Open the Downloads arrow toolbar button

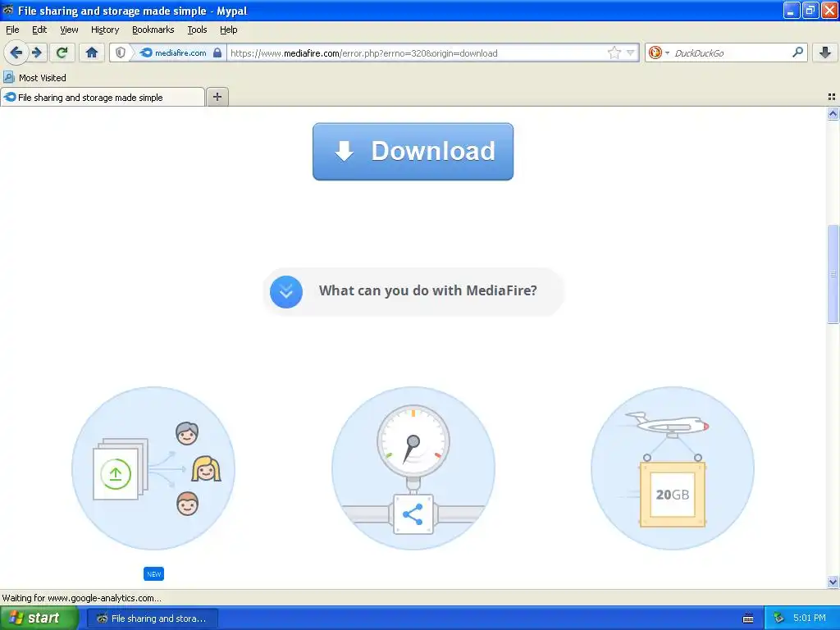pos(825,52)
